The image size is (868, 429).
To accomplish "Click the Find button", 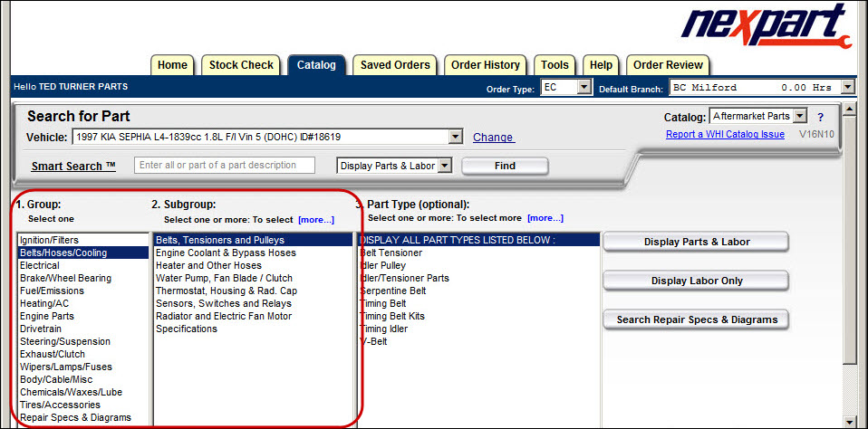I will click(x=505, y=166).
